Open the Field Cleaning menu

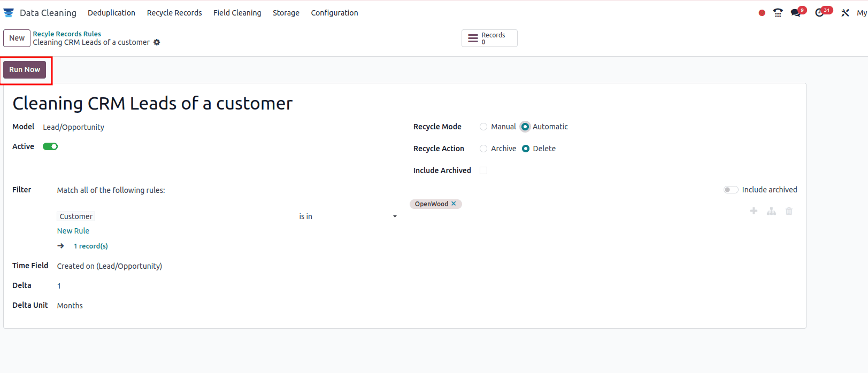click(x=237, y=13)
